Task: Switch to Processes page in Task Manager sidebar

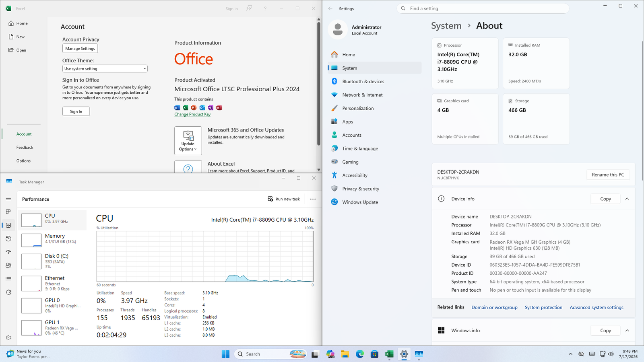Action: coord(8,212)
